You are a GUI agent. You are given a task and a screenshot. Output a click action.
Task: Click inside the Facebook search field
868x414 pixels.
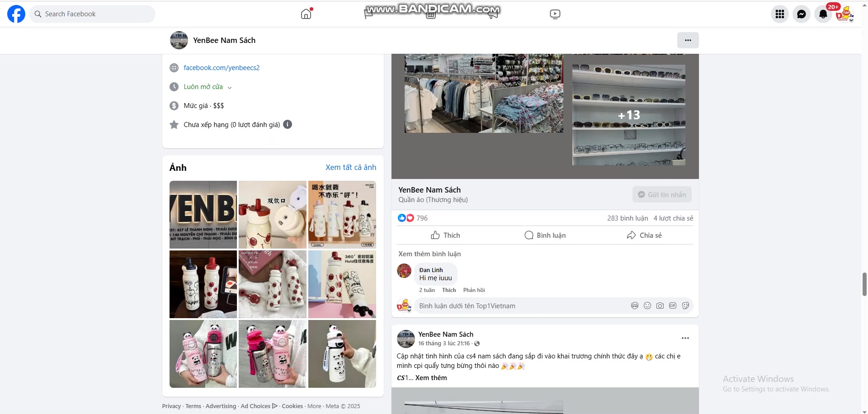[x=92, y=14]
